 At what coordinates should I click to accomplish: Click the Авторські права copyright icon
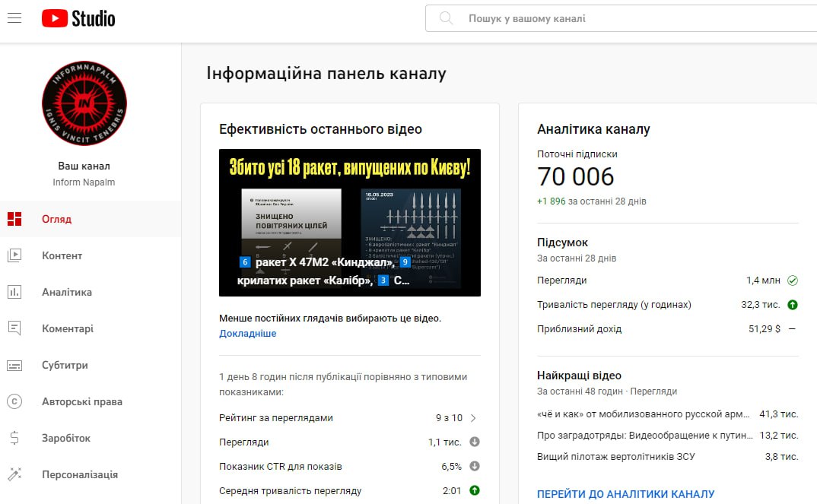coord(14,401)
